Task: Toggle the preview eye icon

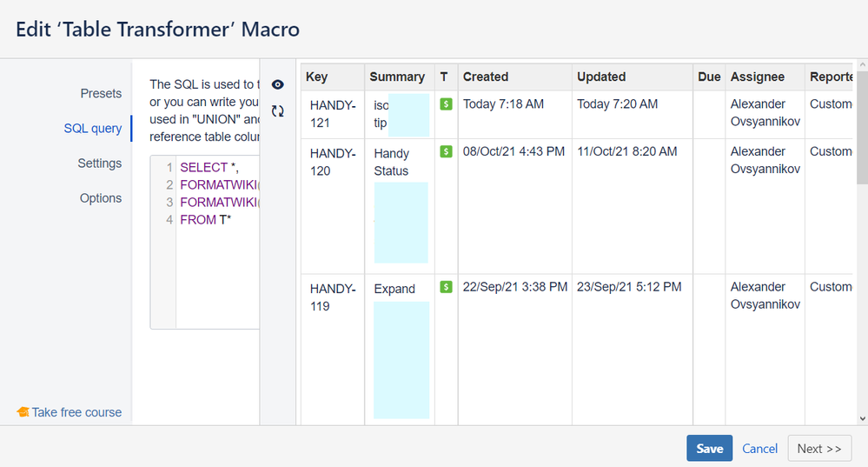Action: (278, 84)
